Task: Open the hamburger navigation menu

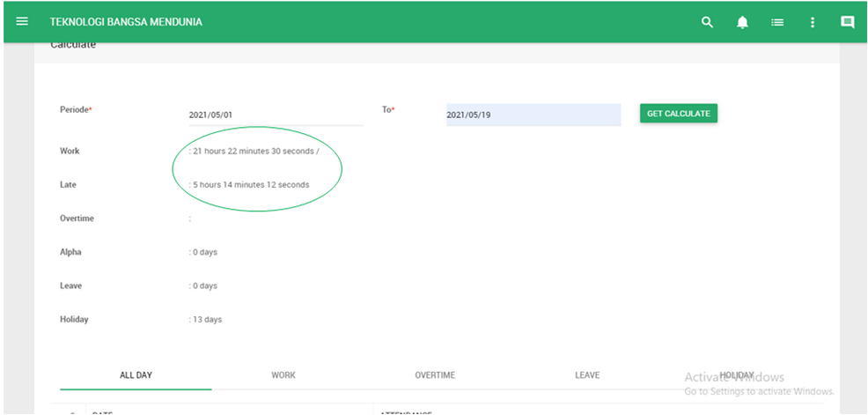Action: 22,22
